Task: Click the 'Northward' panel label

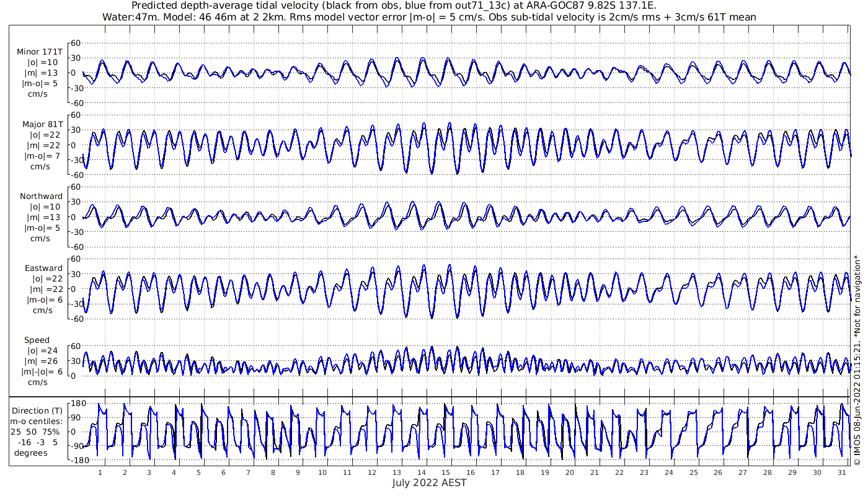Action: pos(41,196)
